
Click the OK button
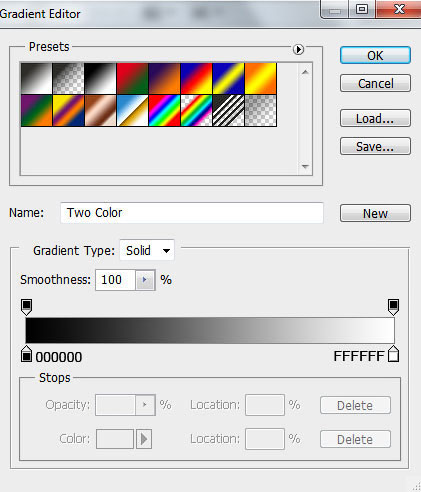click(375, 55)
